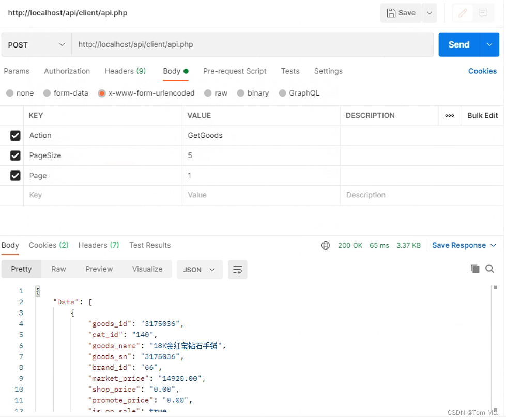Open search within the response body

pos(490,269)
